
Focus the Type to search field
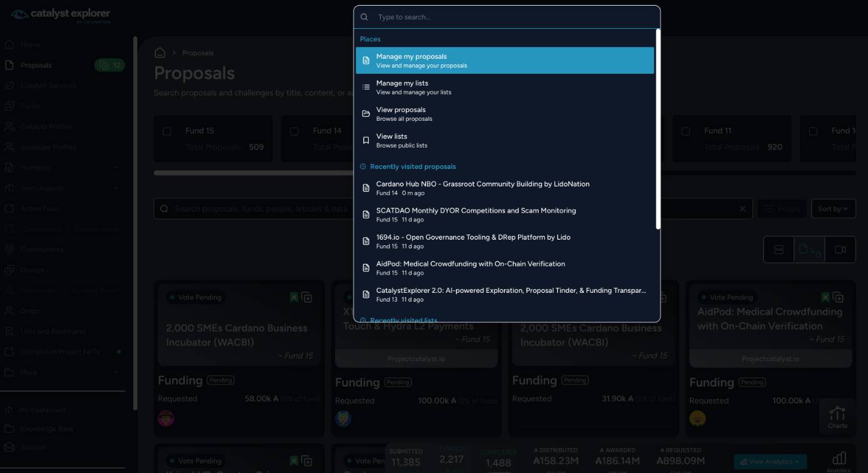pos(515,18)
